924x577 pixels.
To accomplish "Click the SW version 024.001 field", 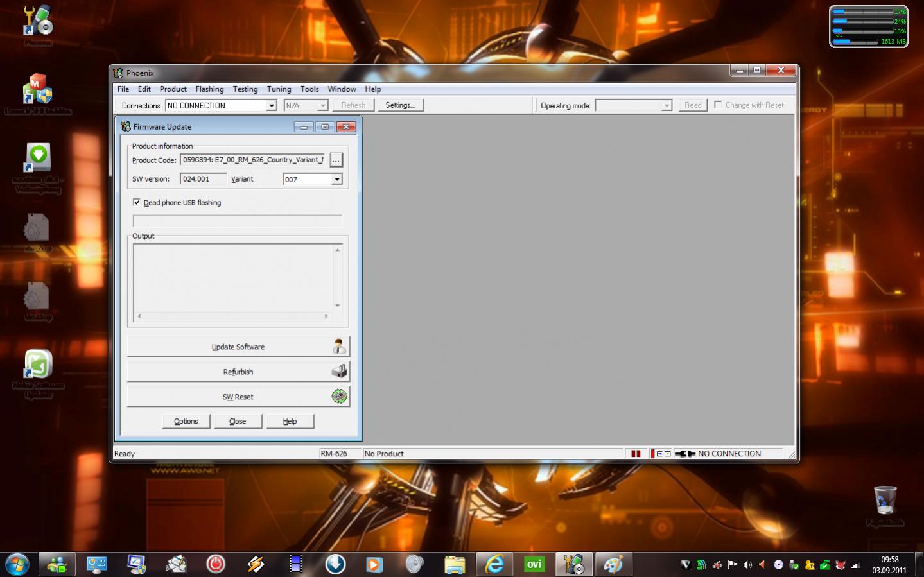I will point(204,179).
